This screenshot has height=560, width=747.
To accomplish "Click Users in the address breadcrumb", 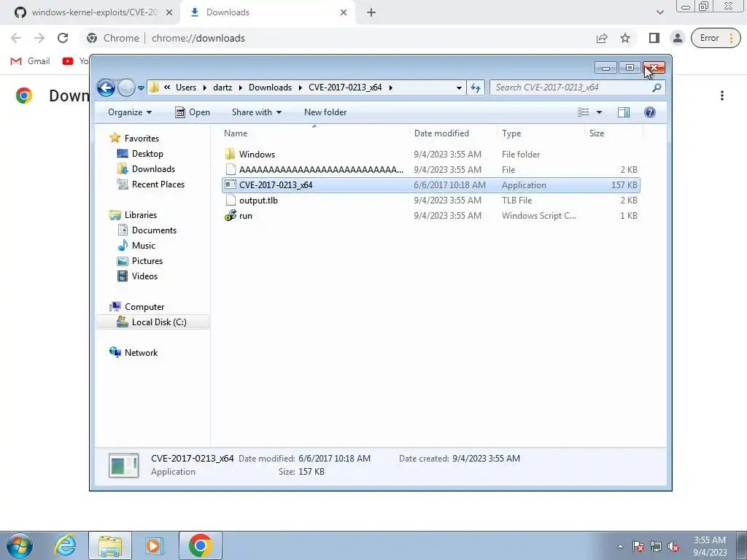I will point(186,87).
